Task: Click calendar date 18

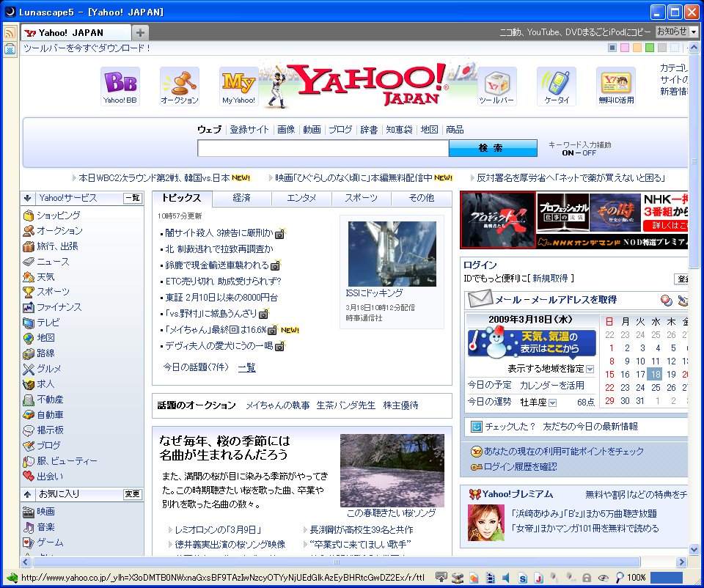Action: point(656,375)
